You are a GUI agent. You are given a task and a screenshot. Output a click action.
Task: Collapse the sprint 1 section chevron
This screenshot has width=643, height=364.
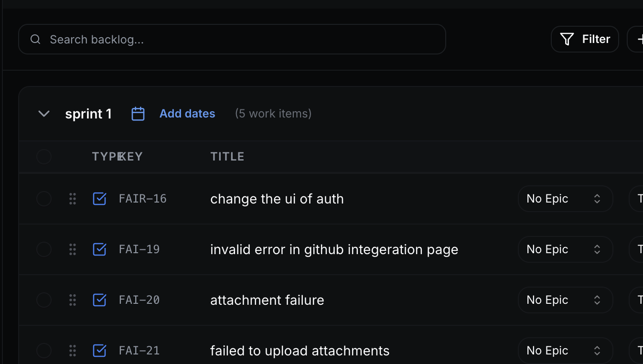click(x=44, y=114)
